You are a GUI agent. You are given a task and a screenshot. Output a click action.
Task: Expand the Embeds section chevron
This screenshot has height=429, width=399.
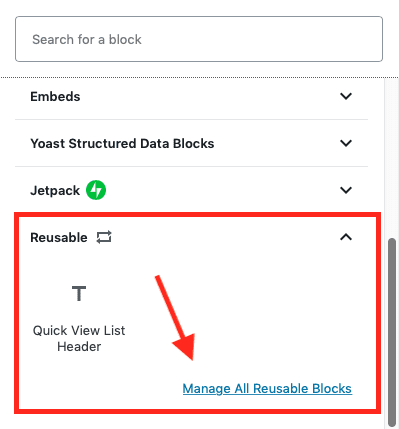coord(346,96)
